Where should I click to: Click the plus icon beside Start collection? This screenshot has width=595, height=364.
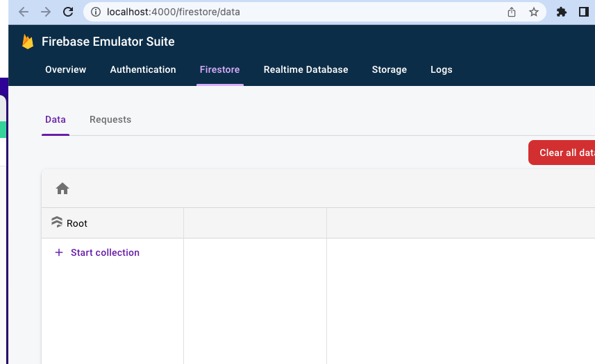[x=59, y=252]
